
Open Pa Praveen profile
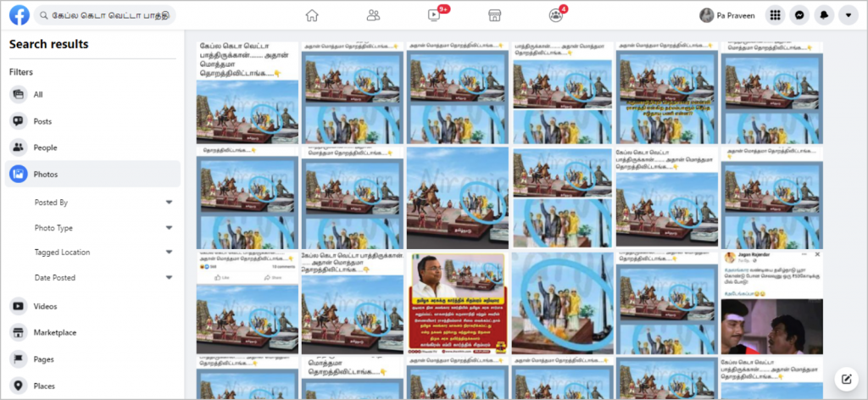[727, 15]
